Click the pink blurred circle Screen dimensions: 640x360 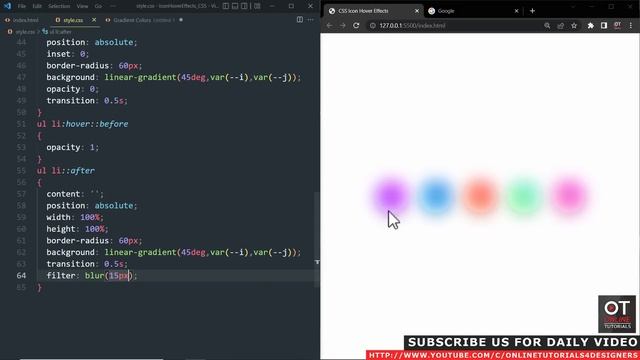(x=569, y=196)
